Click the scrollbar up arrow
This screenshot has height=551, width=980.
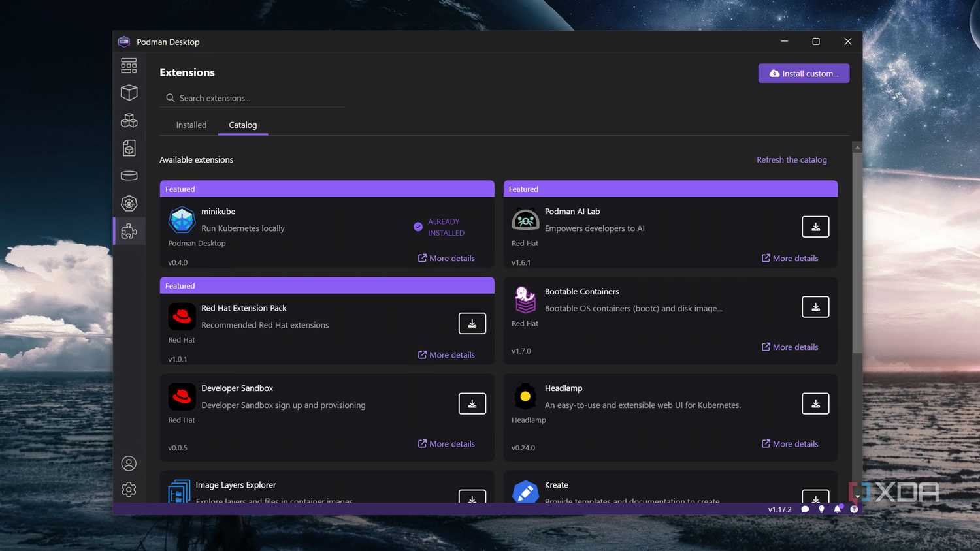[857, 148]
